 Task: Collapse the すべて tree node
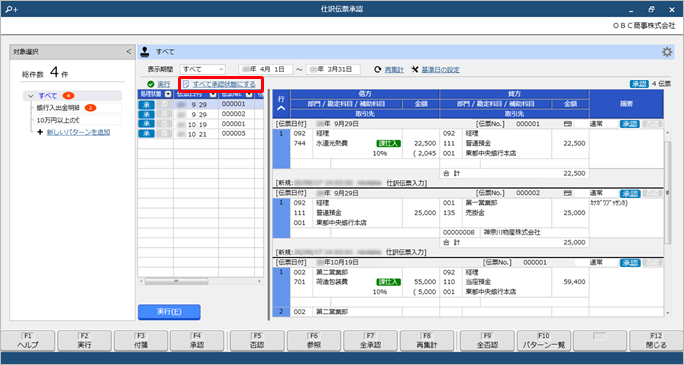(x=31, y=96)
